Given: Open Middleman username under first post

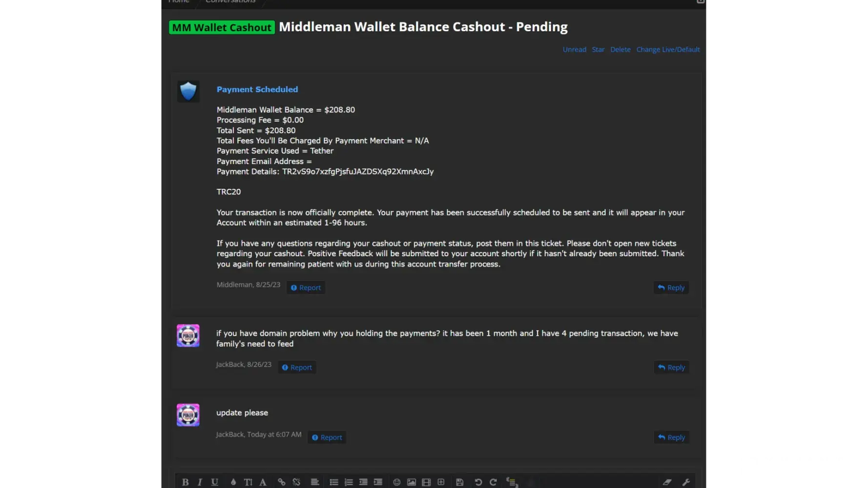Looking at the screenshot, I should 234,285.
